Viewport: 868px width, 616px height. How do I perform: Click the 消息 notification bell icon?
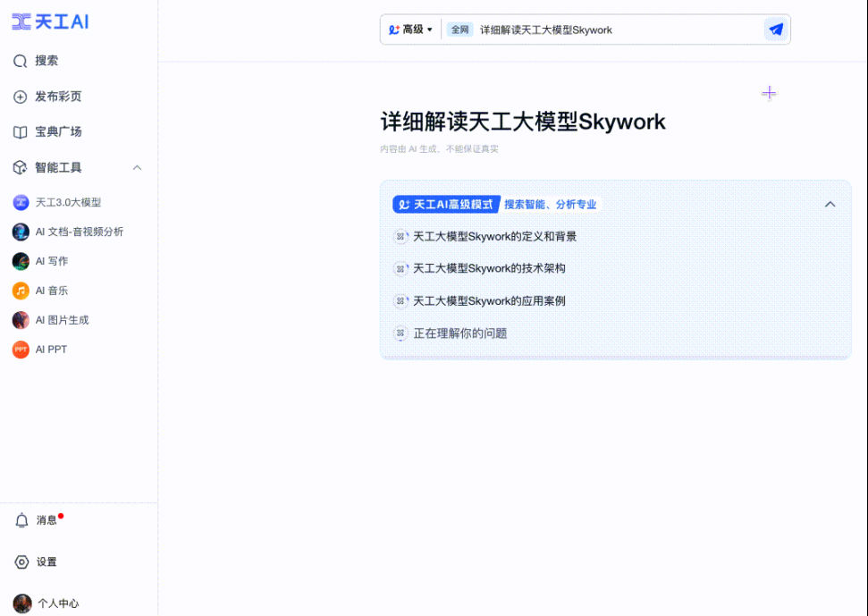point(22,520)
